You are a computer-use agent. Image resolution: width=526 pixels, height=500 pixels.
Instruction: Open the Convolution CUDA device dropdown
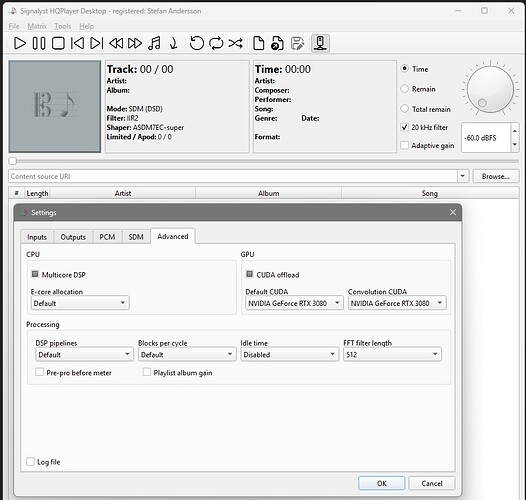397,303
